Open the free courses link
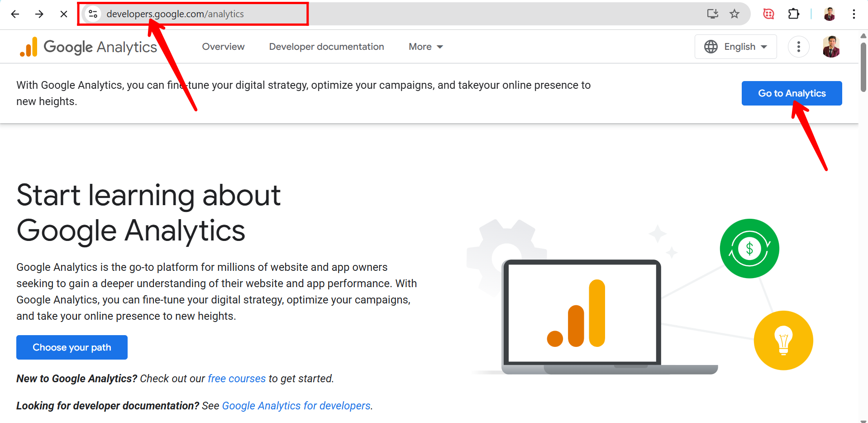Screen dimensions: 868x423 (237, 379)
